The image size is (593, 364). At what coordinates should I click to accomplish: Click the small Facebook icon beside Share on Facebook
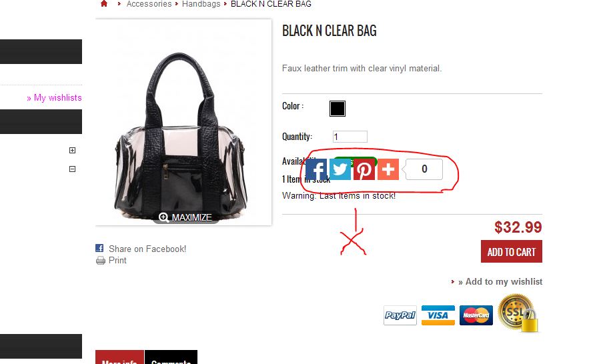pos(99,248)
